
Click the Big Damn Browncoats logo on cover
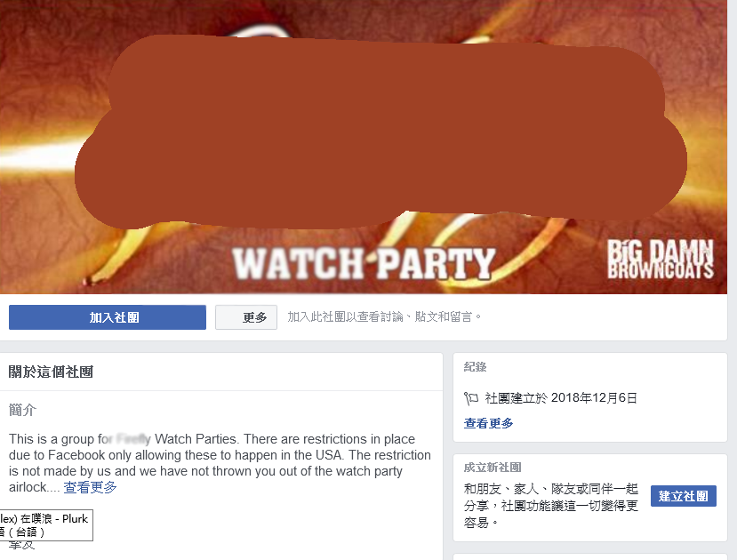click(661, 259)
